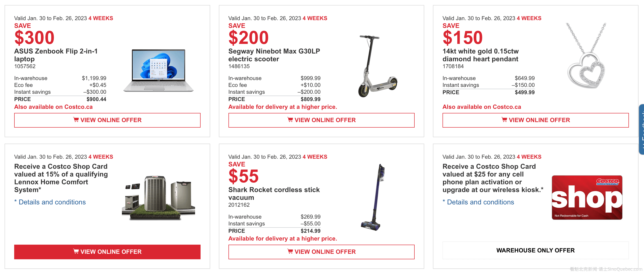Screen dimensions: 644x273
Task: Open Lennox offer Details and conditions link
Action: pyautogui.click(x=52, y=202)
